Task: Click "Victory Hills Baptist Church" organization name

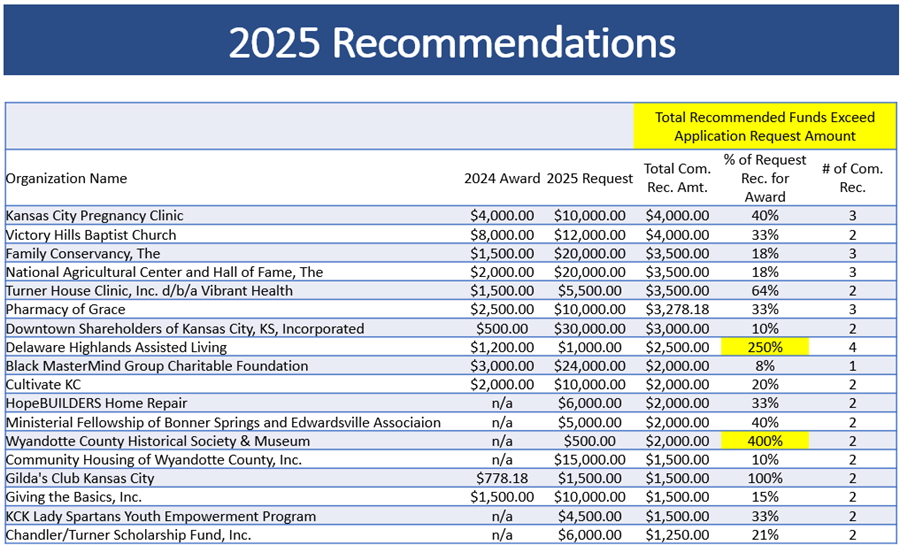Action: click(91, 235)
